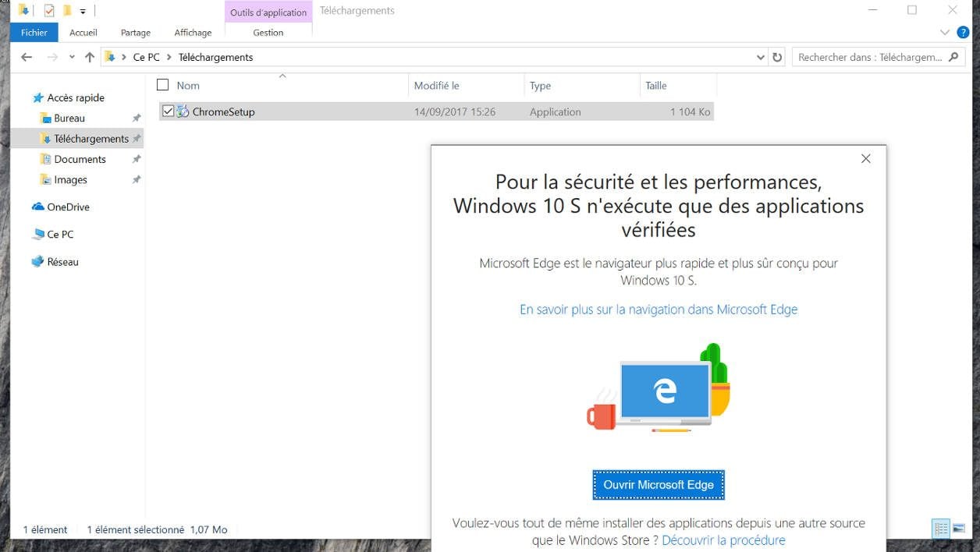Click the Properties quick access toolbar icon

tap(49, 11)
